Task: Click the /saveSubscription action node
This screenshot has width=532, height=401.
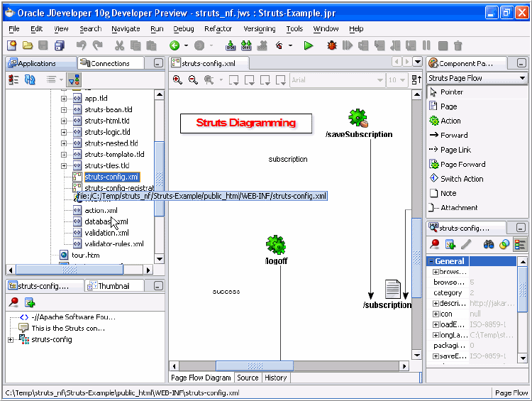Action: pyautogui.click(x=358, y=122)
